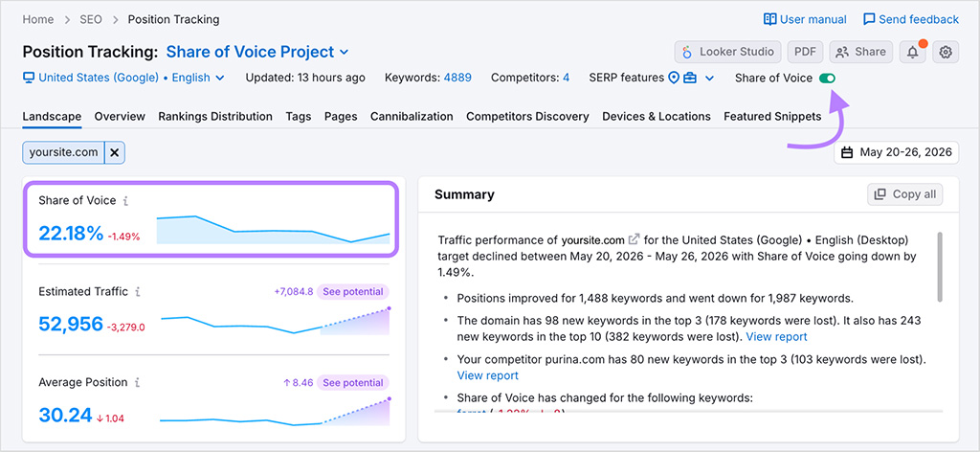Click the Share people icon

842,53
